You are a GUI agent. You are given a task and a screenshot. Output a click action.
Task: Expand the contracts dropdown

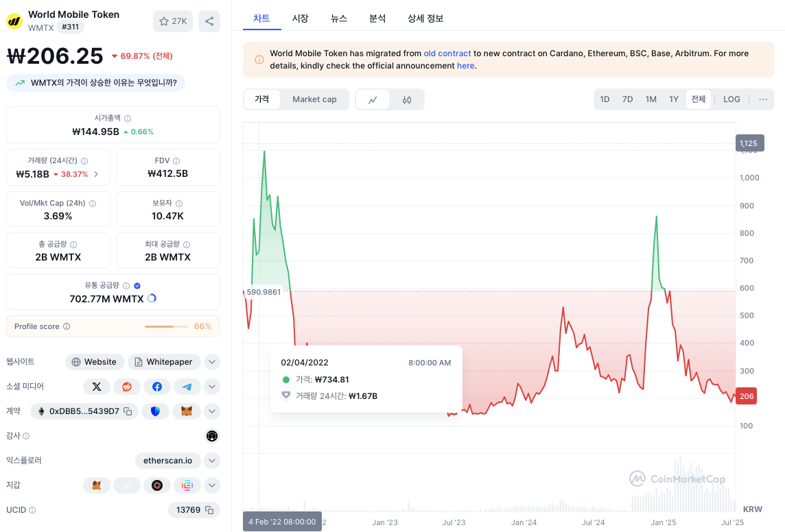212,411
